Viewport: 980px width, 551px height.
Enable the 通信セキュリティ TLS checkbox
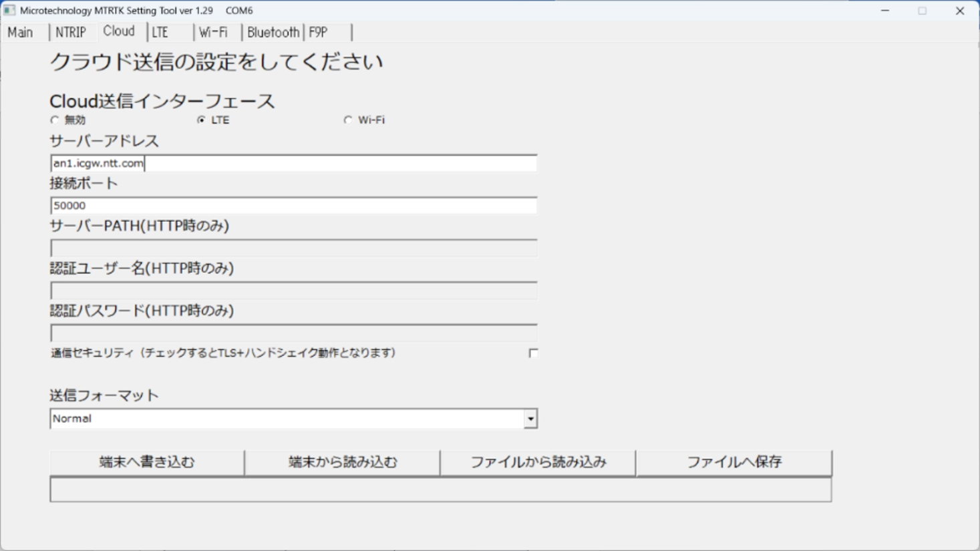(533, 353)
